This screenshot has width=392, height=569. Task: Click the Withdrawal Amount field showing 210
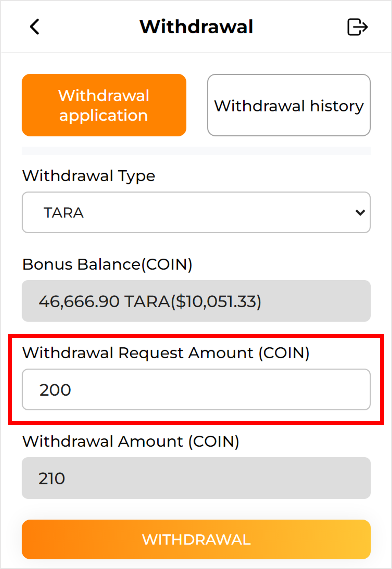(196, 478)
